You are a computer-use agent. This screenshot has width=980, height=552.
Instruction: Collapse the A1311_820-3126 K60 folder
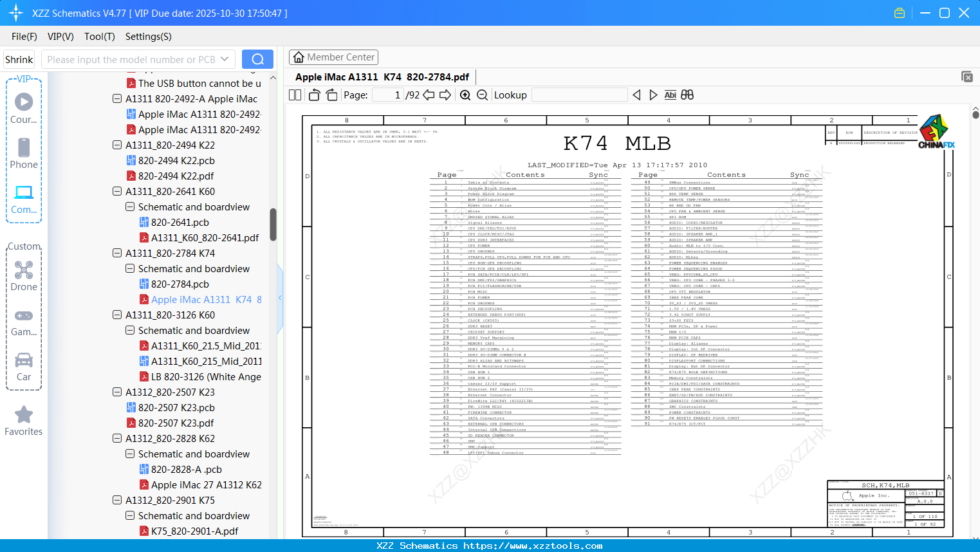(x=117, y=315)
